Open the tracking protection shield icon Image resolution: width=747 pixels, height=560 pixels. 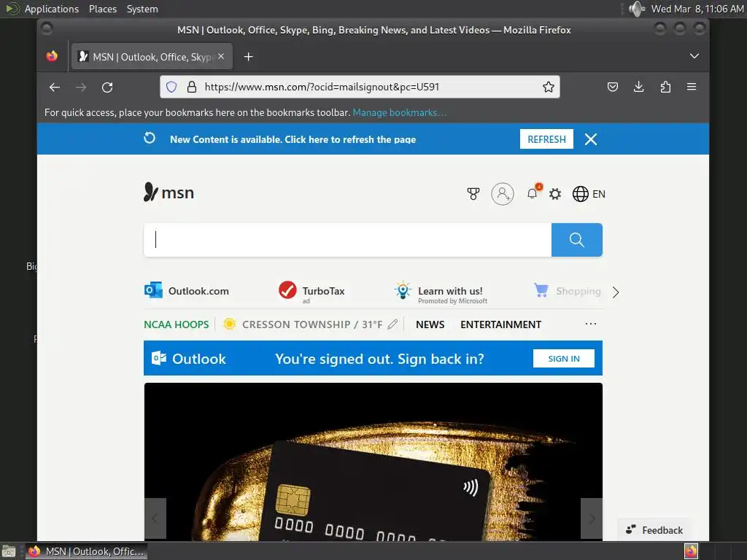coord(171,87)
